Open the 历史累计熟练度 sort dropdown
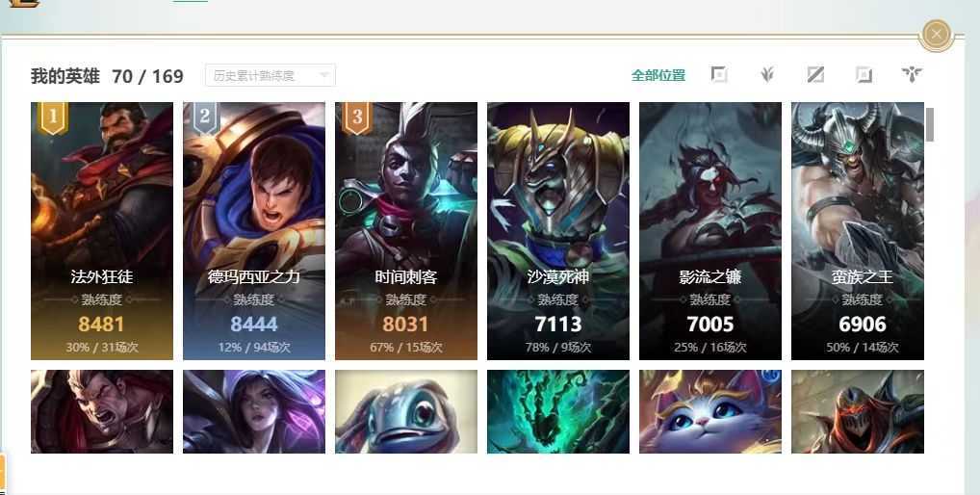The height and width of the screenshot is (495, 980). coord(270,76)
